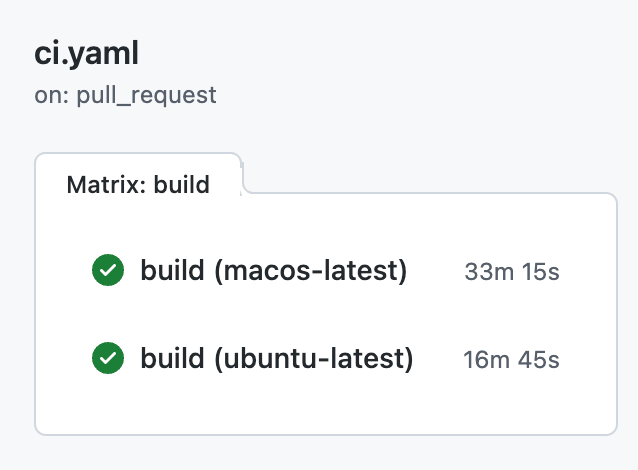Click the 33m 15s duration
The height and width of the screenshot is (470, 638).
(512, 271)
